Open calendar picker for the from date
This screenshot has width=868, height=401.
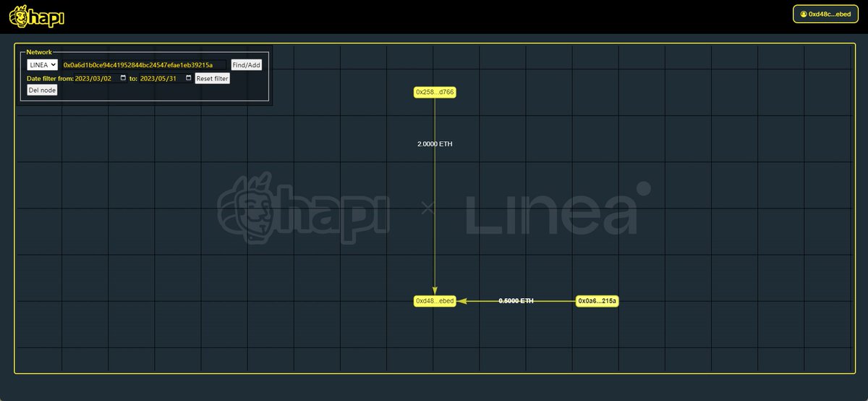[x=123, y=78]
